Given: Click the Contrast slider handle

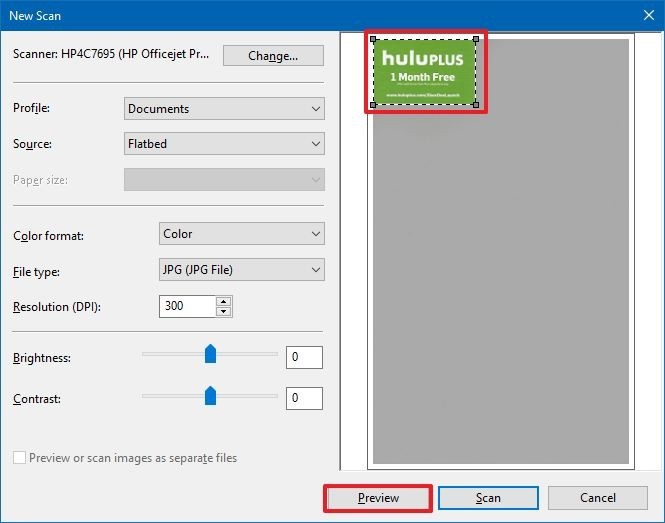Looking at the screenshot, I should [x=210, y=396].
